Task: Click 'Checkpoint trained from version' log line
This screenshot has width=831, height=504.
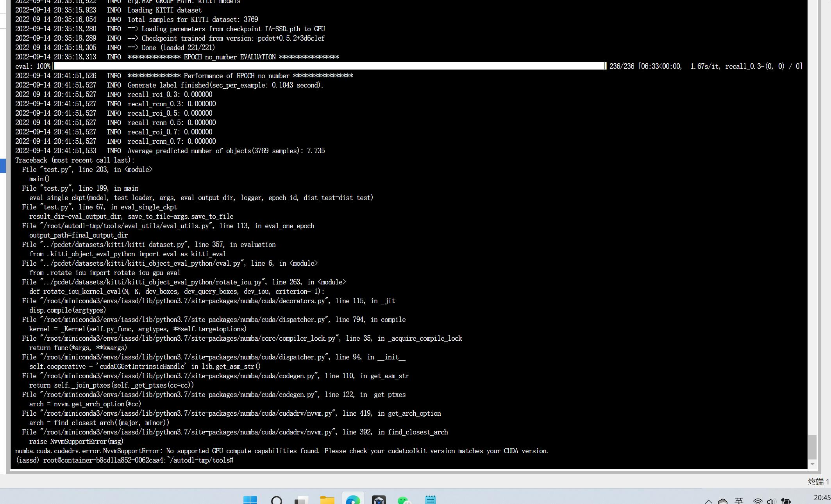Action: 226,38
